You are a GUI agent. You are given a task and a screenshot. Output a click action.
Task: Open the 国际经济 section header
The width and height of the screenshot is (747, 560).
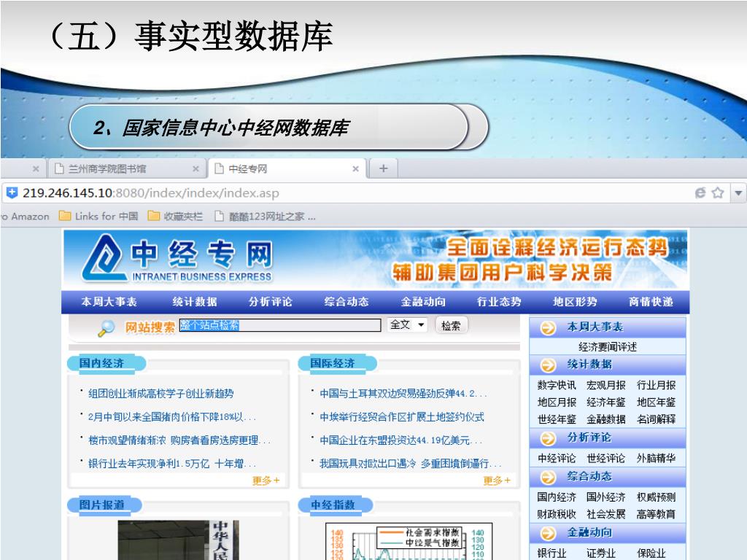333,363
